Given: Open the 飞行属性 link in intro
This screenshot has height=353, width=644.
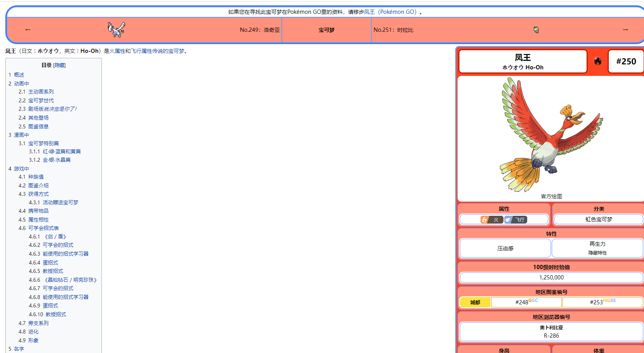Looking at the screenshot, I should click(x=142, y=51).
